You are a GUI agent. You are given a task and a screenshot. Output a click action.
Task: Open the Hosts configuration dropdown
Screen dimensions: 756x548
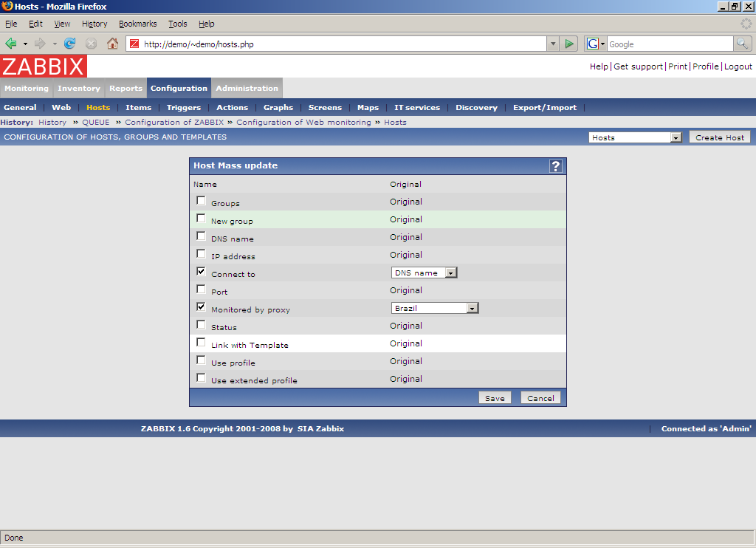pos(635,137)
